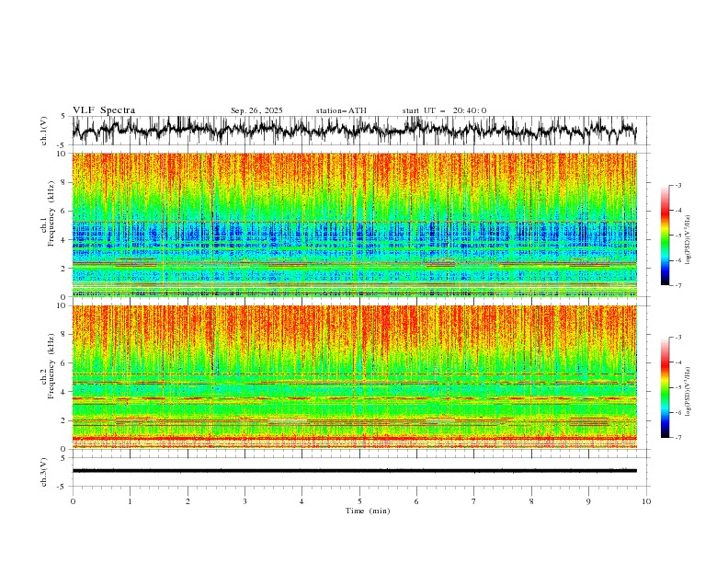Image resolution: width=728 pixels, height=563 pixels.
Task: Click the time axis tick label "3"
Action: 245,501
